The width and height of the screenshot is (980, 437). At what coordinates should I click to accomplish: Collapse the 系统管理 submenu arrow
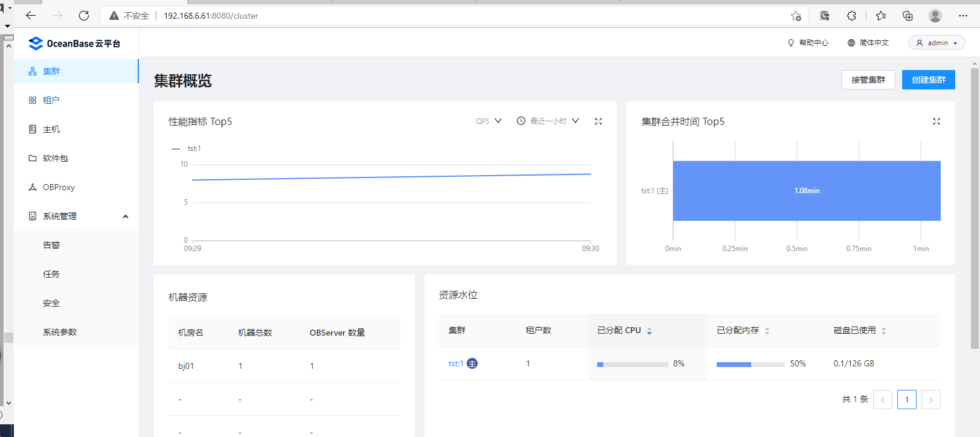pos(126,217)
